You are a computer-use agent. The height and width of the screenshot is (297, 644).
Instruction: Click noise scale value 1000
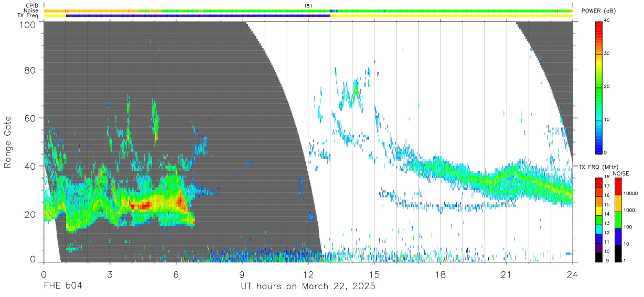click(x=629, y=210)
